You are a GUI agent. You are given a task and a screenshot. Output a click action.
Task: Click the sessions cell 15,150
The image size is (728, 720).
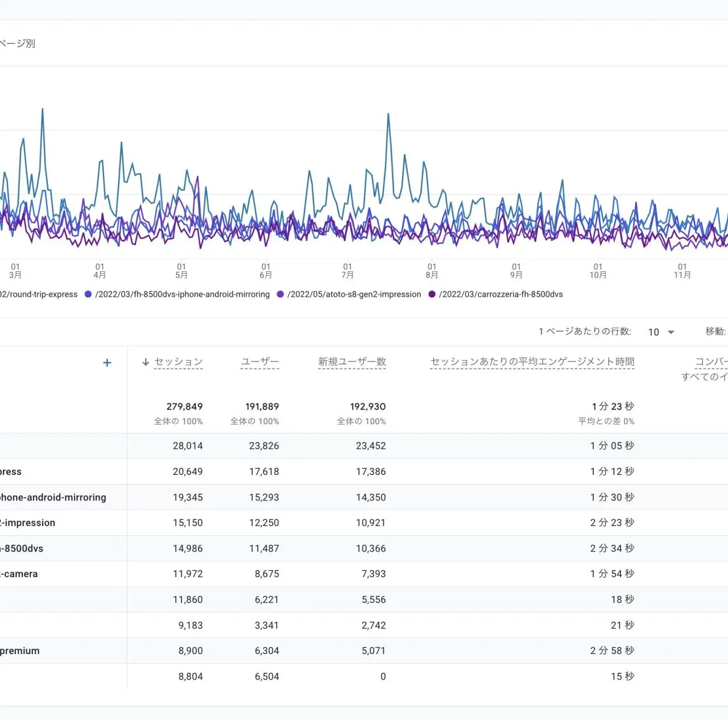tap(188, 523)
